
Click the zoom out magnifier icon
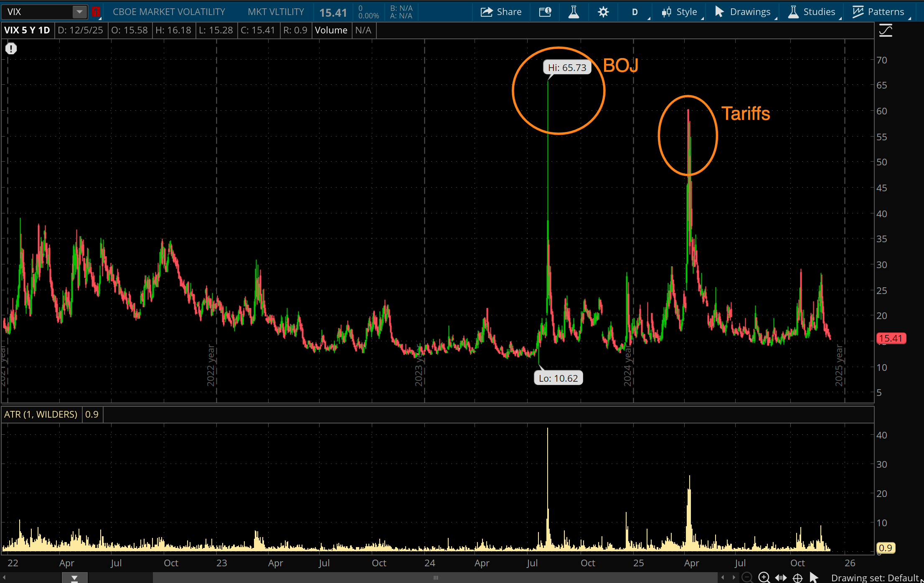coord(747,578)
